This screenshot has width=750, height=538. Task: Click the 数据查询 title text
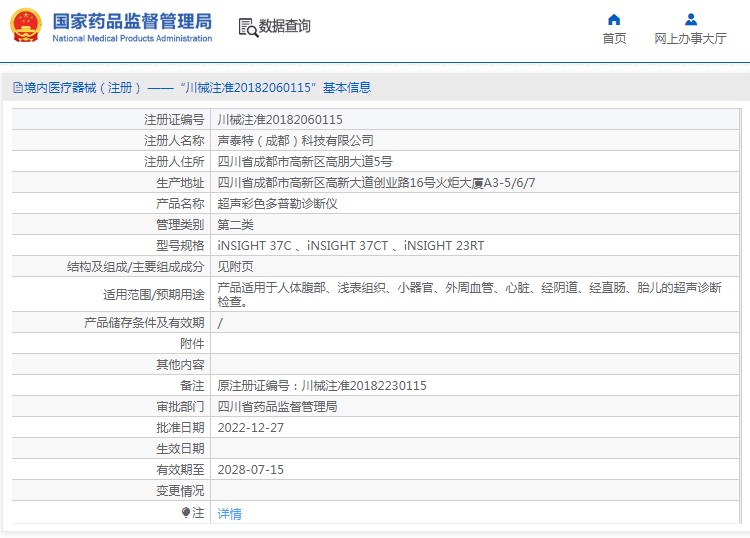click(285, 26)
